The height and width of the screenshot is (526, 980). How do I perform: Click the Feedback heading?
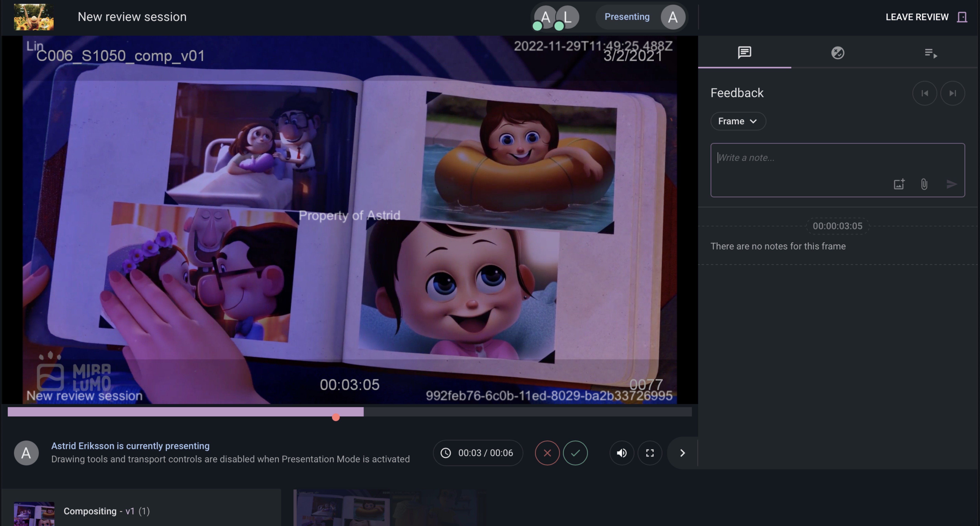click(737, 93)
